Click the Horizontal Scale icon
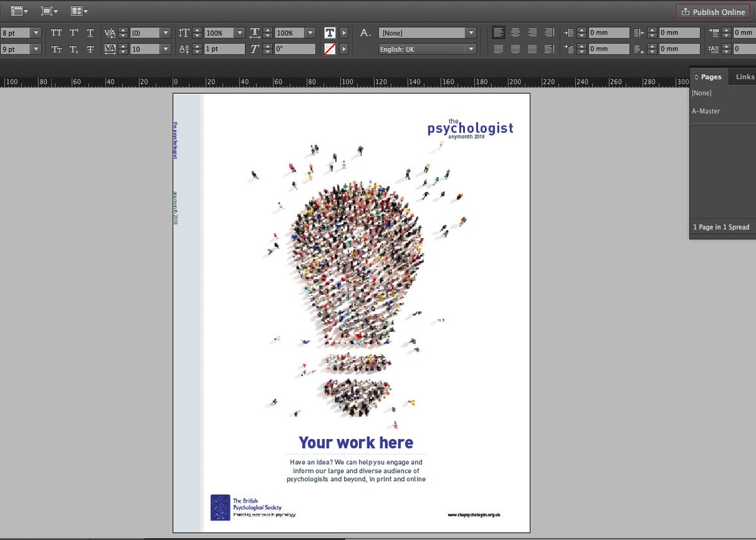 pyautogui.click(x=255, y=33)
